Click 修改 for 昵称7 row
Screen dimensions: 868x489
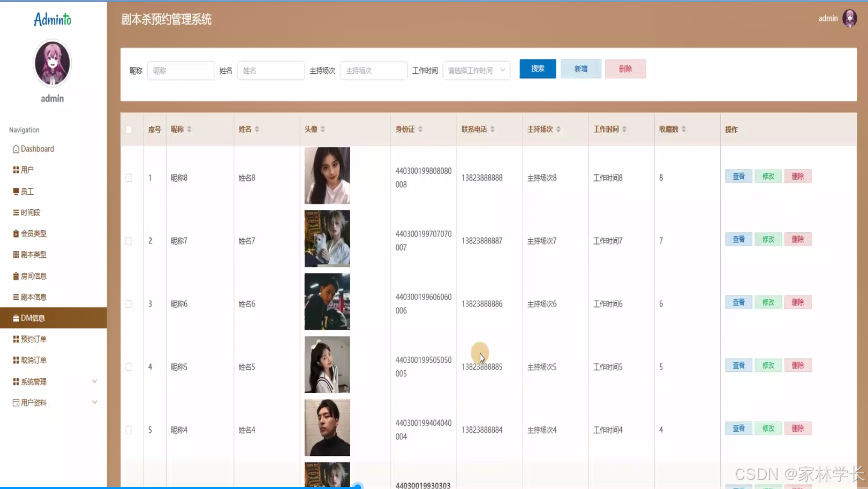pyautogui.click(x=768, y=239)
